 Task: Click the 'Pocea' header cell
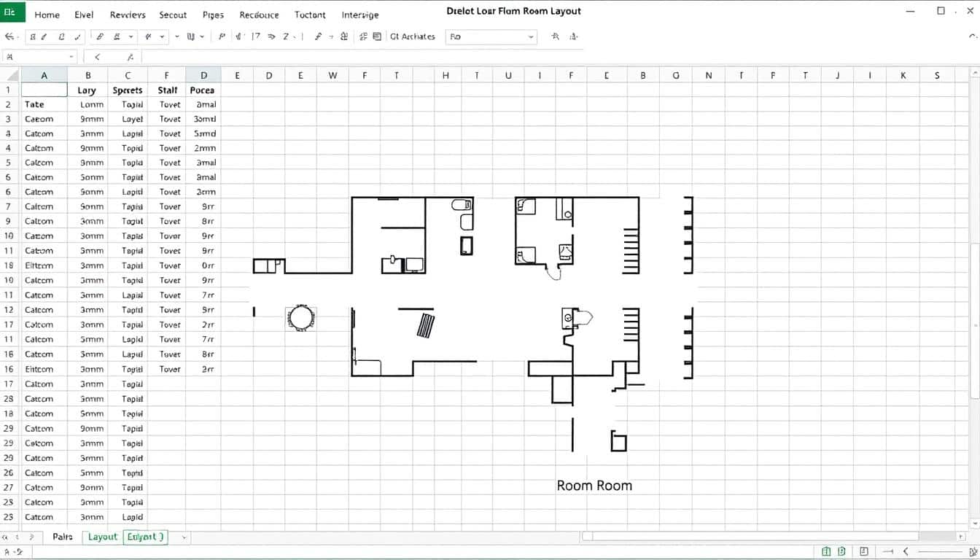coord(203,90)
